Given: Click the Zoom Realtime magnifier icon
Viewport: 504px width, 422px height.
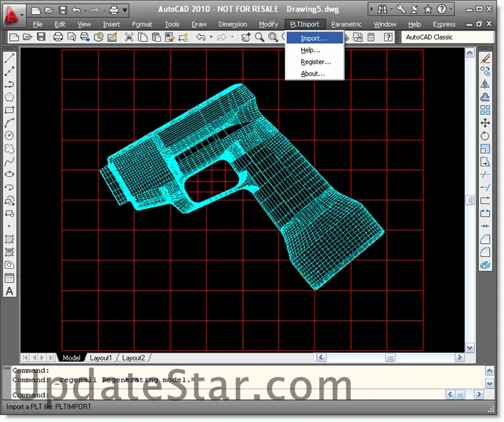Looking at the screenshot, I should 260,37.
